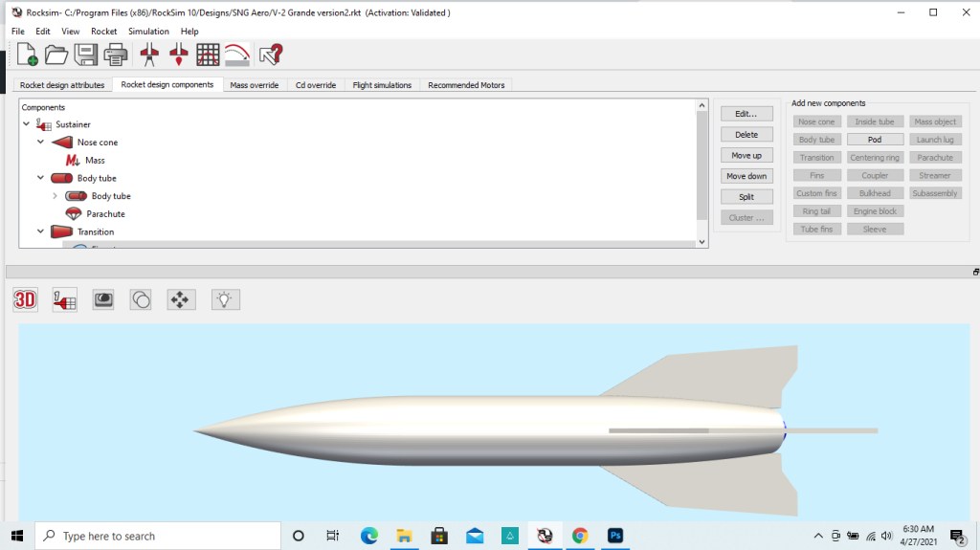The image size is (980, 550).
Task: Switch to the Flight simulations tab
Action: tap(382, 85)
